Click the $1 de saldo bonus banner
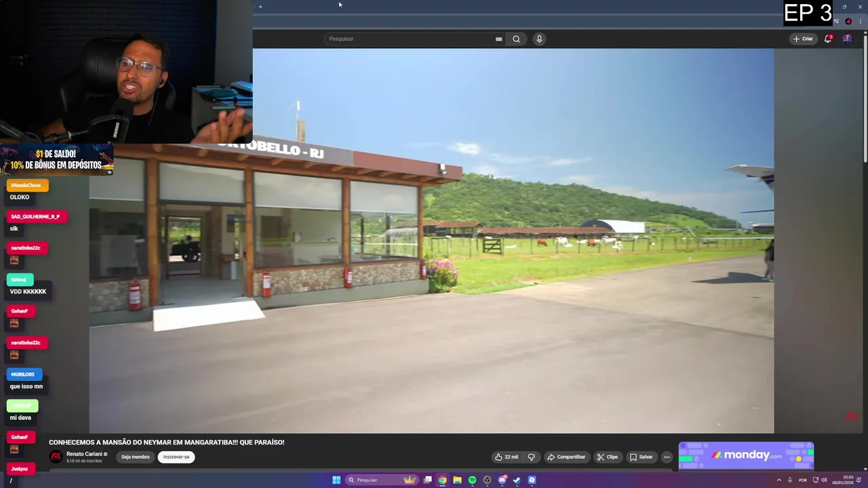Screen dimensions: 868x488 pyautogui.click(x=56, y=159)
